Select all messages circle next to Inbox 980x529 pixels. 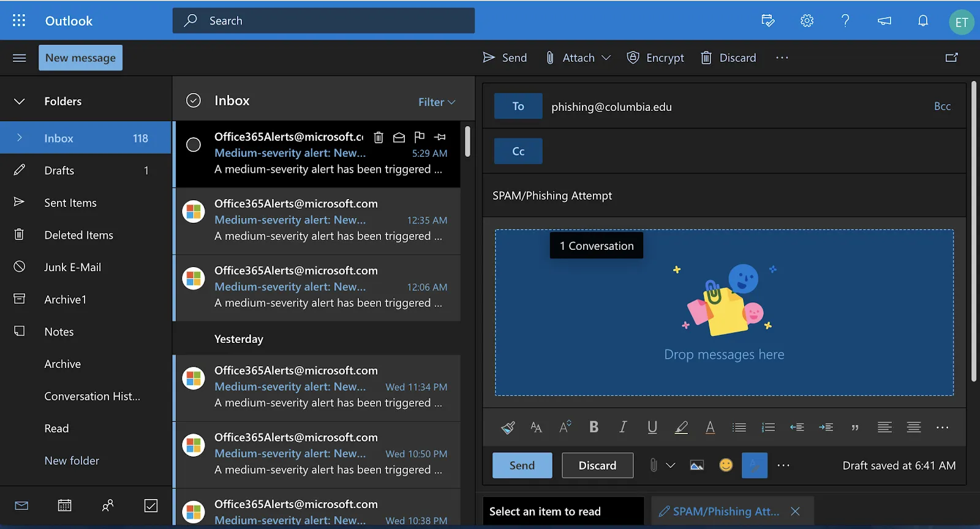(194, 100)
